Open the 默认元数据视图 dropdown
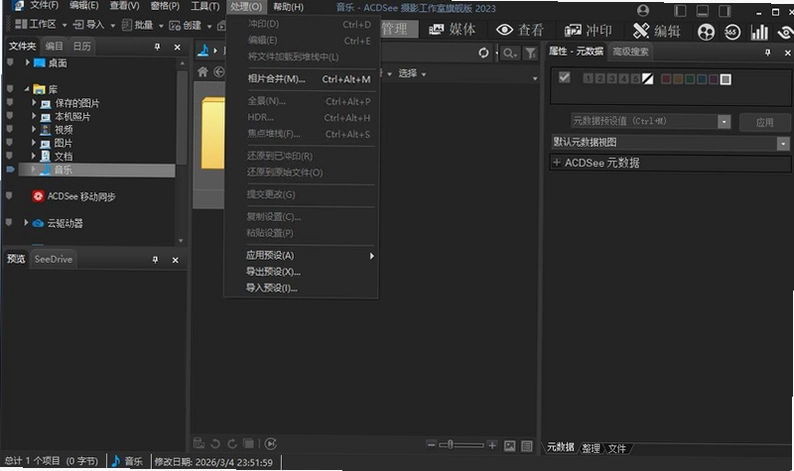This screenshot has width=794, height=471. [x=670, y=143]
